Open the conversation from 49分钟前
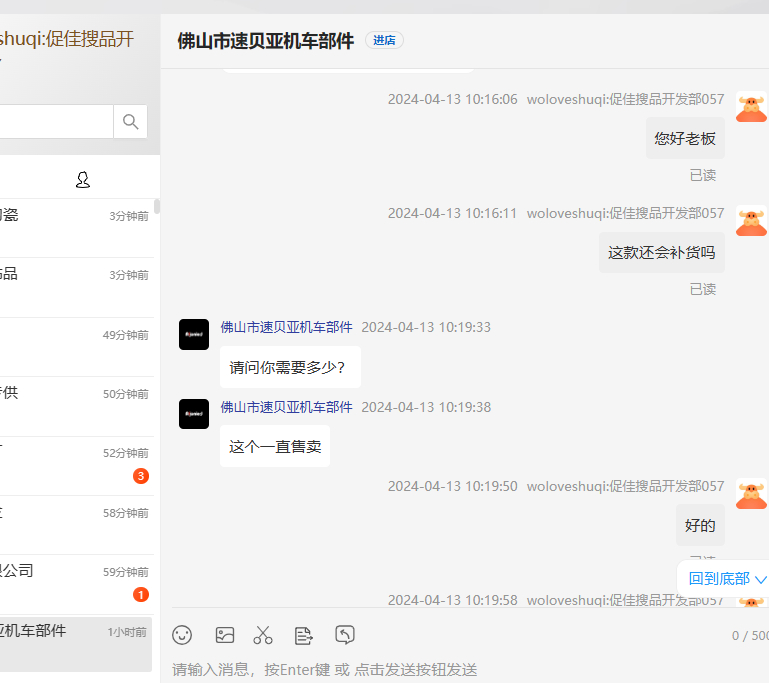 [75, 346]
